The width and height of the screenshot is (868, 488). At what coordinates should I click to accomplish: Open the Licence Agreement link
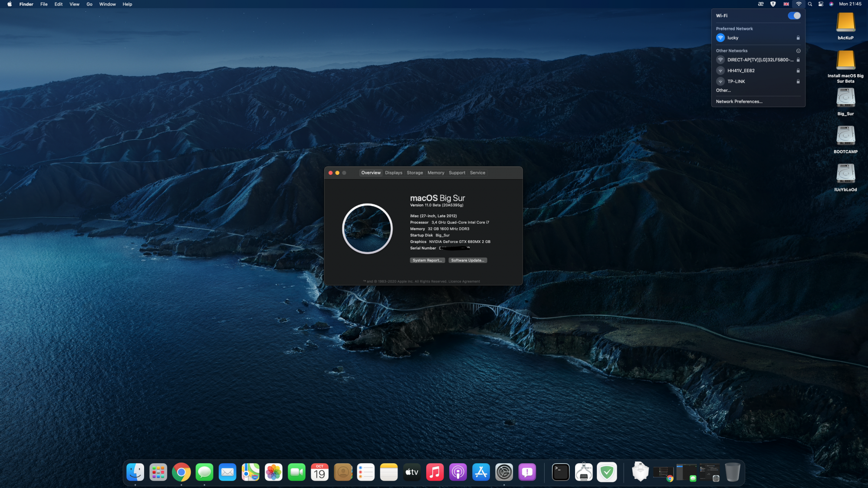[464, 282]
